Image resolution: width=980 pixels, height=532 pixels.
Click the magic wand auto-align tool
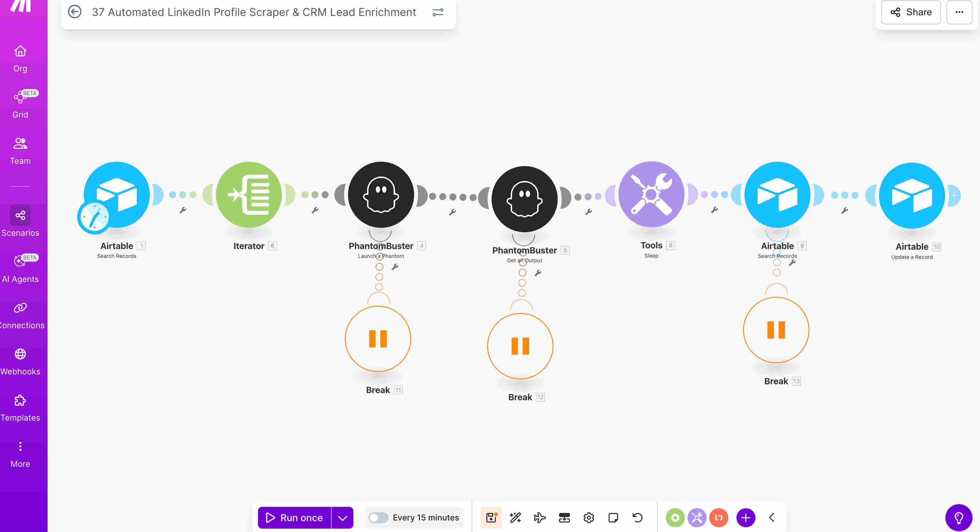(x=515, y=517)
